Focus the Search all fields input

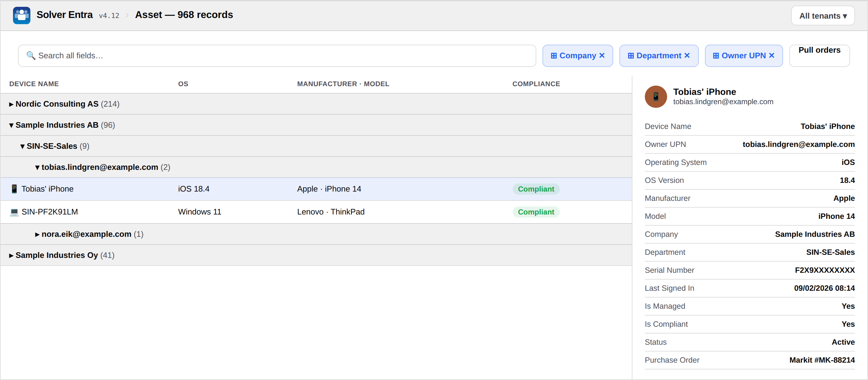(x=277, y=55)
